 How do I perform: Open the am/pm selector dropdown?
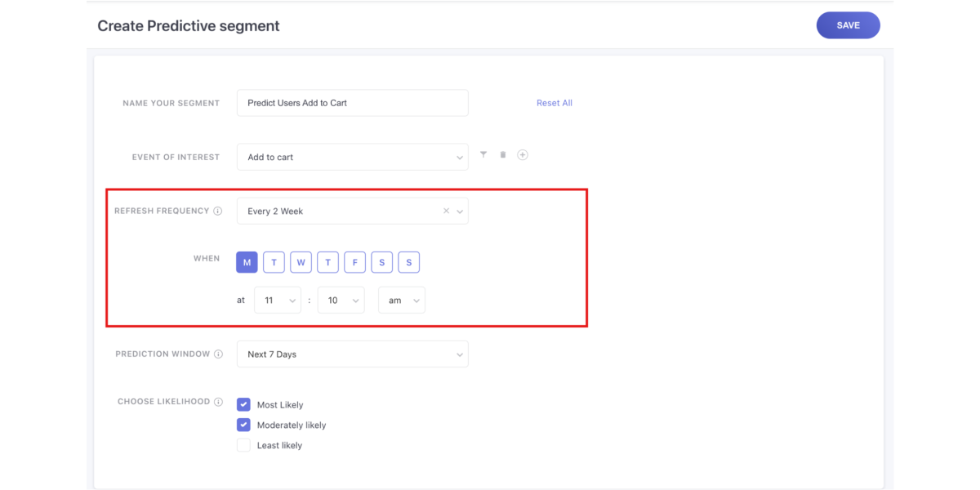click(x=401, y=300)
